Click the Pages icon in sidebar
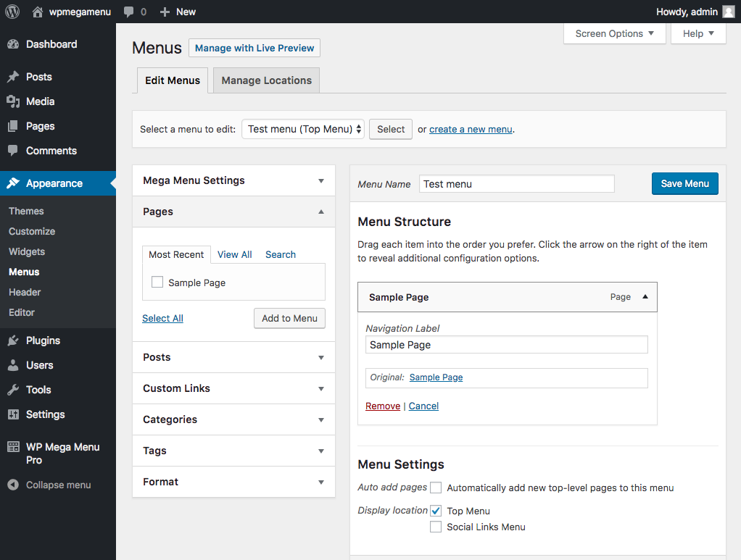Screen dimensions: 741x560 pos(13,126)
